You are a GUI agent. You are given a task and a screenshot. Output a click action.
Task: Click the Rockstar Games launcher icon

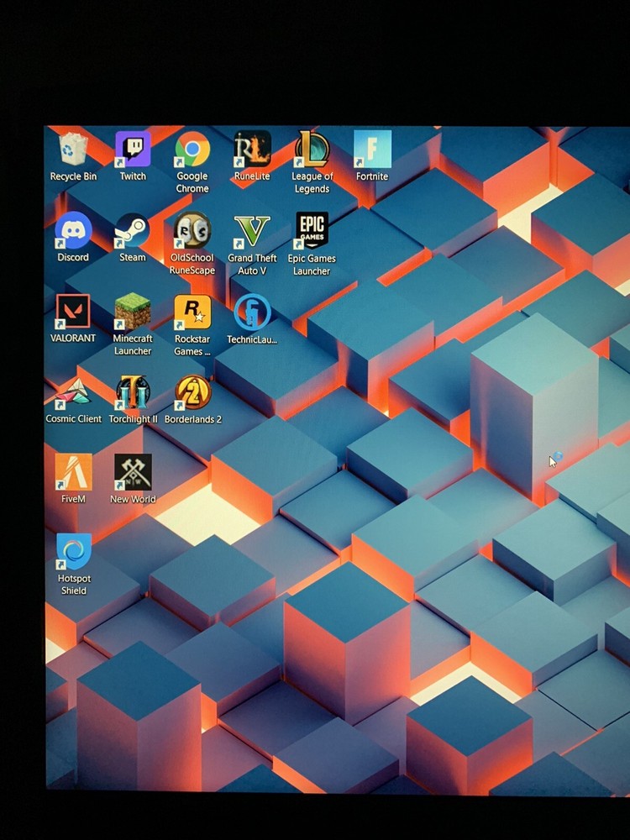click(192, 312)
